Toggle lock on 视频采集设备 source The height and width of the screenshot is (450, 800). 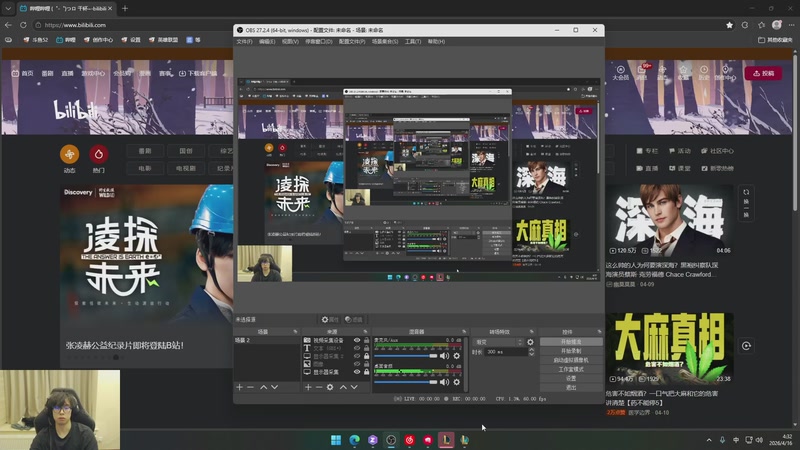pyautogui.click(x=366, y=340)
